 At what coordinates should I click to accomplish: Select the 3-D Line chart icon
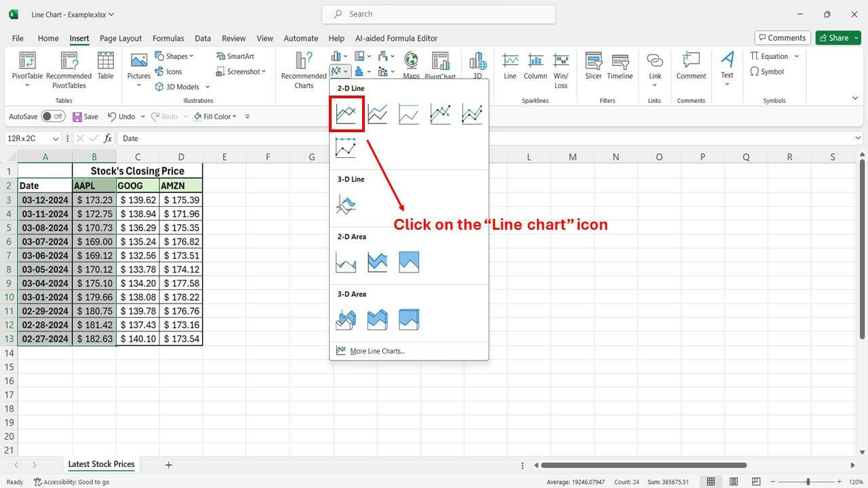pyautogui.click(x=346, y=205)
